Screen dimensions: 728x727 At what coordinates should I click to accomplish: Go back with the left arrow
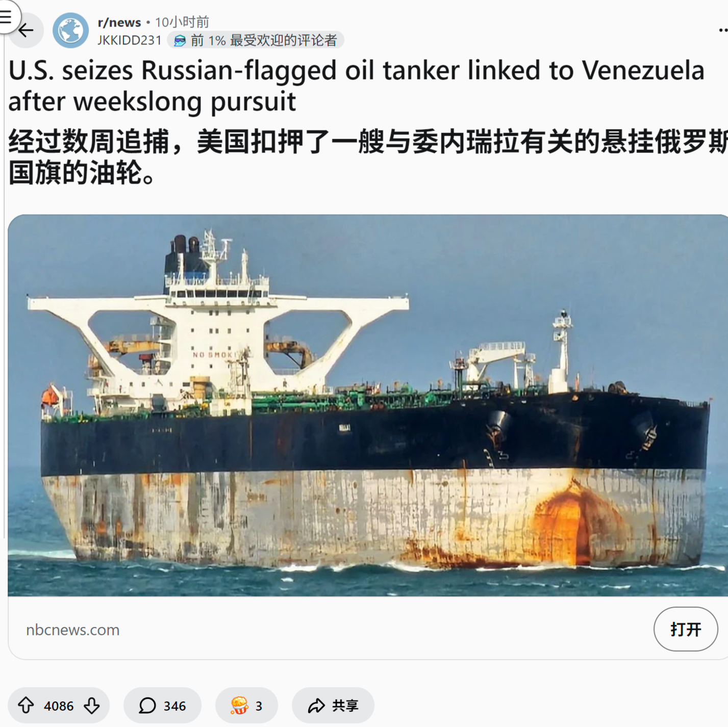point(26,31)
